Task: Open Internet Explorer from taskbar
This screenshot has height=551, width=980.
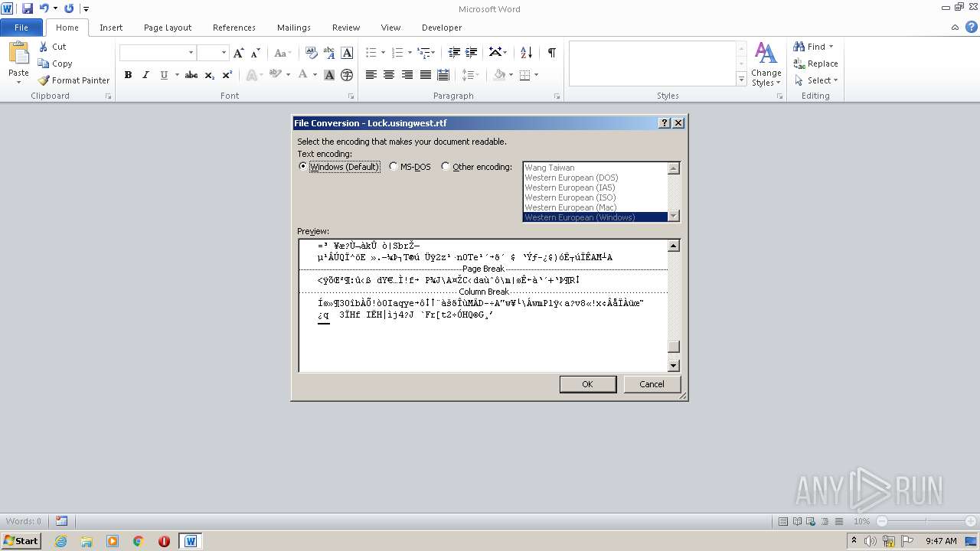Action: point(60,541)
